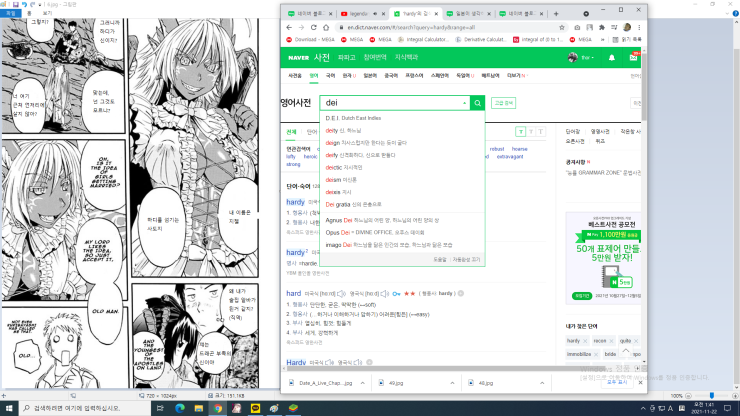Open a new Chrome tab
740x416 pixels.
tap(556, 14)
